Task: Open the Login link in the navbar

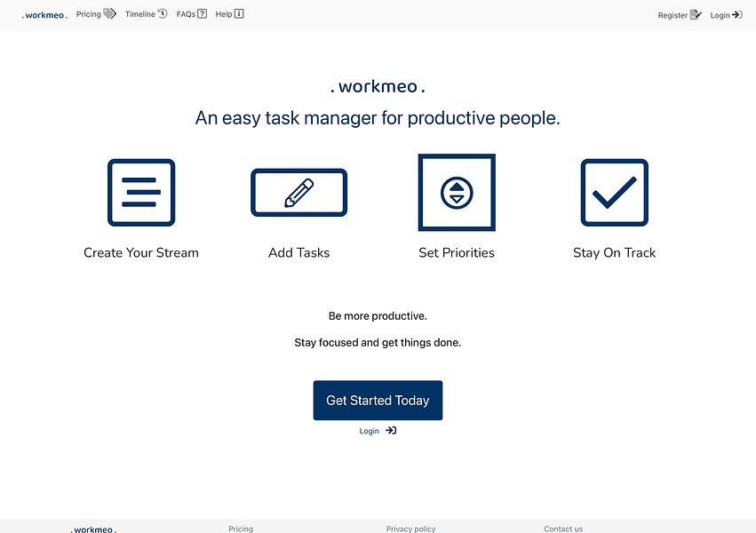Action: coord(720,15)
